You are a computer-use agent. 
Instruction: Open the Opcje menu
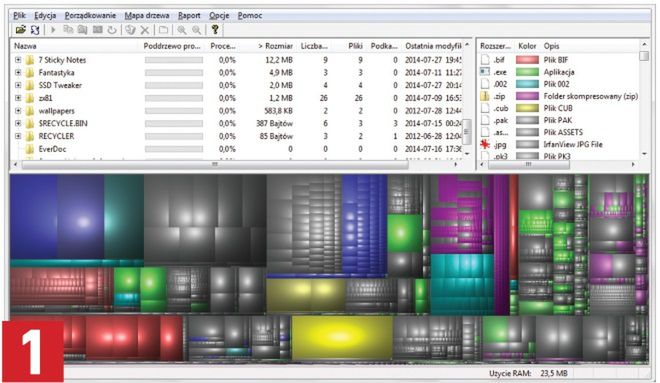coord(219,16)
